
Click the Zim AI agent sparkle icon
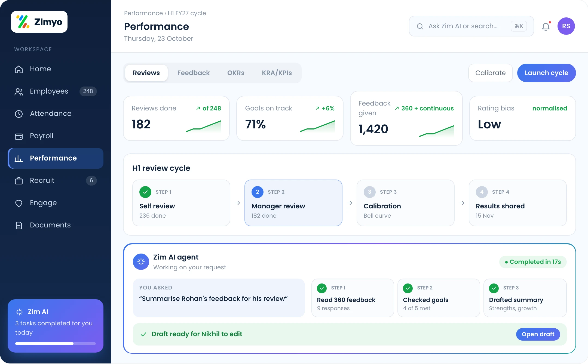coord(141,262)
